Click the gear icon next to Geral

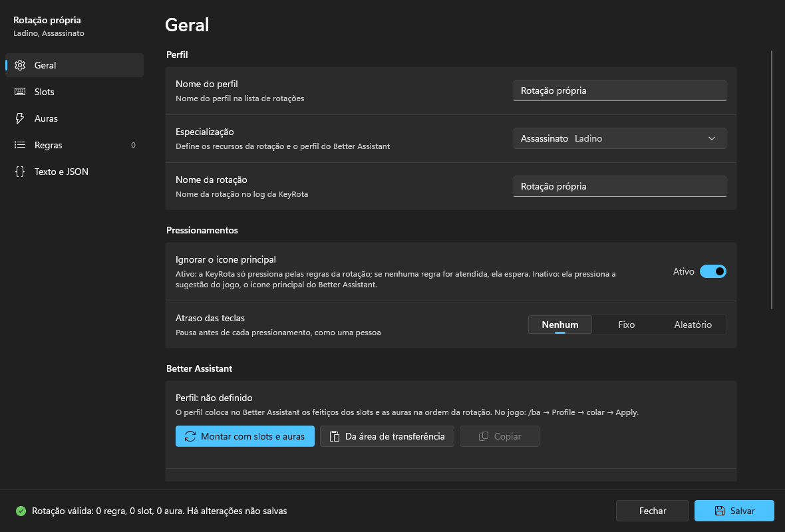(x=20, y=65)
